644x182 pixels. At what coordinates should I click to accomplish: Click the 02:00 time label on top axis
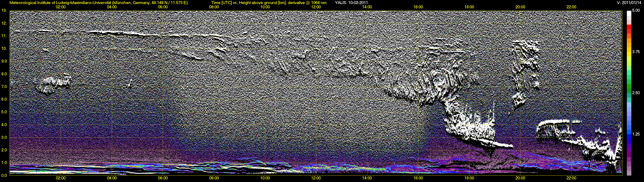click(61, 7)
